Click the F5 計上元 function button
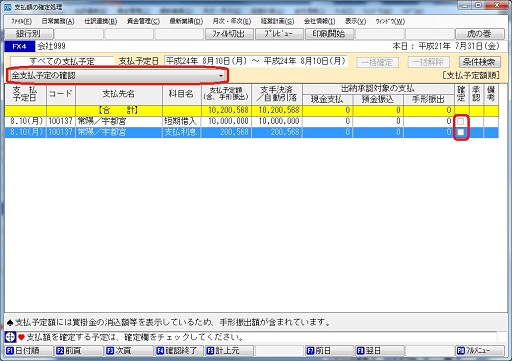Screen dimensions: 512x361 coord(229,350)
